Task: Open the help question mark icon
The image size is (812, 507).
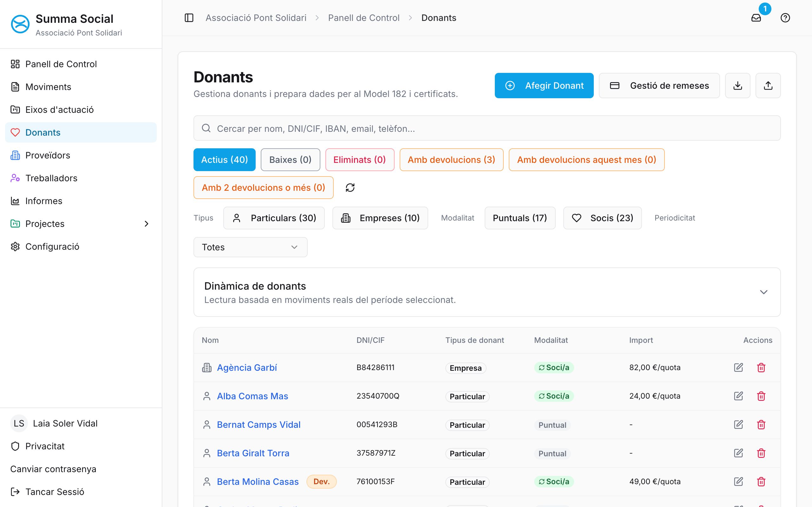Action: tap(785, 18)
